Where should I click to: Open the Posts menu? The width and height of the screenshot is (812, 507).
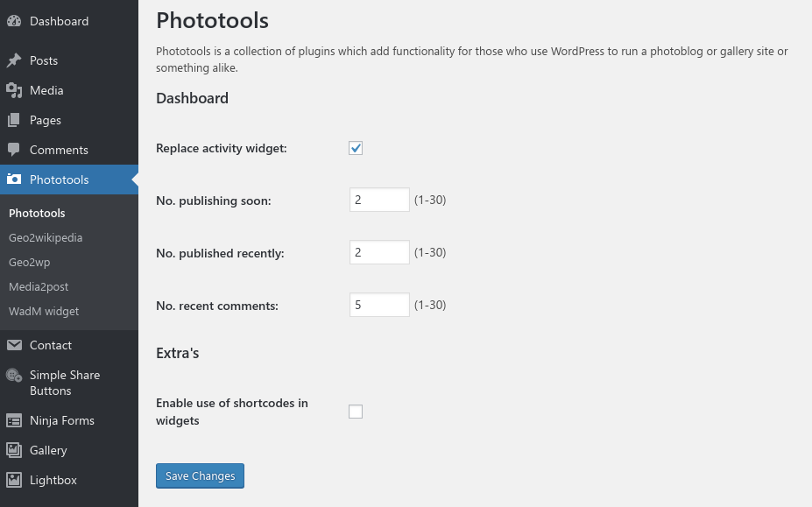tap(69, 60)
